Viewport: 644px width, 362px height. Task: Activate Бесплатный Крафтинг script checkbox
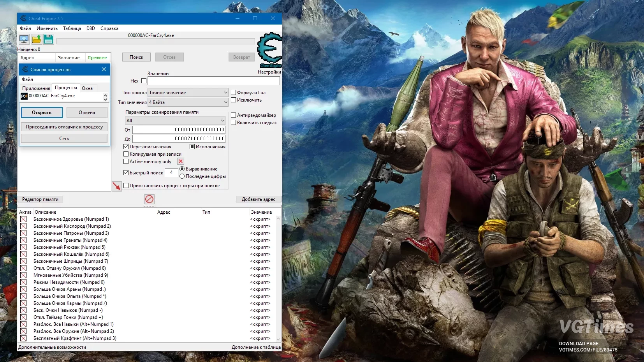[23, 338]
